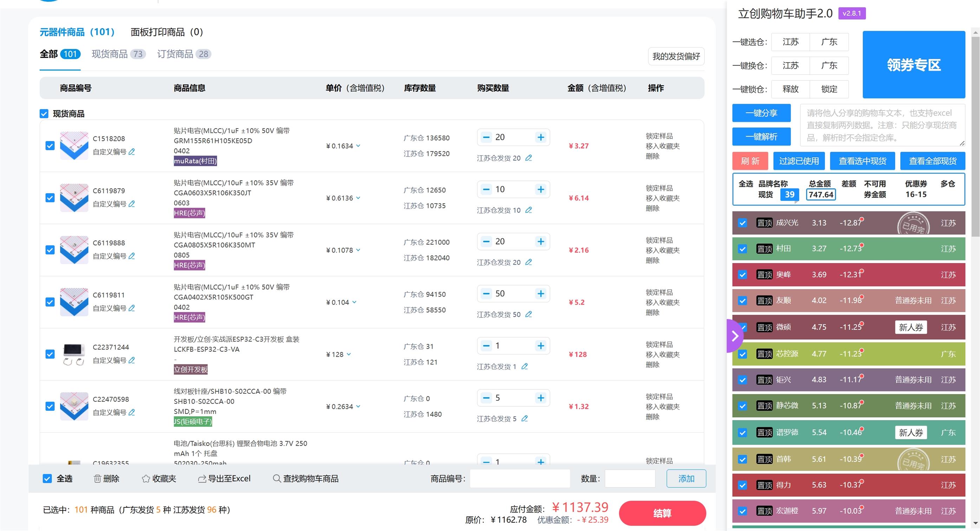This screenshot has width=980, height=531.
Task: Expand price tiers for ¥0.104
Action: coord(354,302)
